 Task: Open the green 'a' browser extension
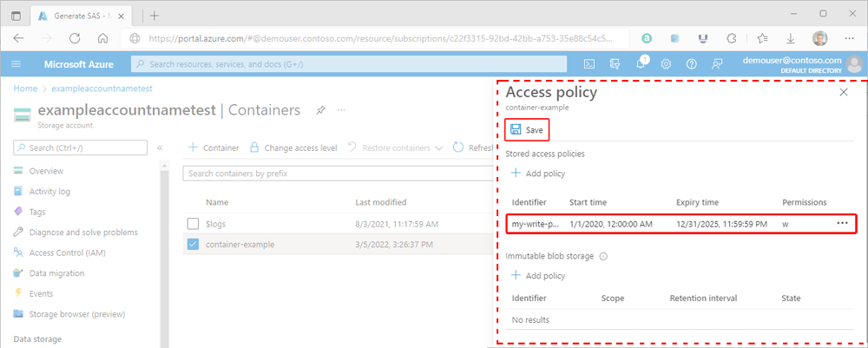[646, 38]
